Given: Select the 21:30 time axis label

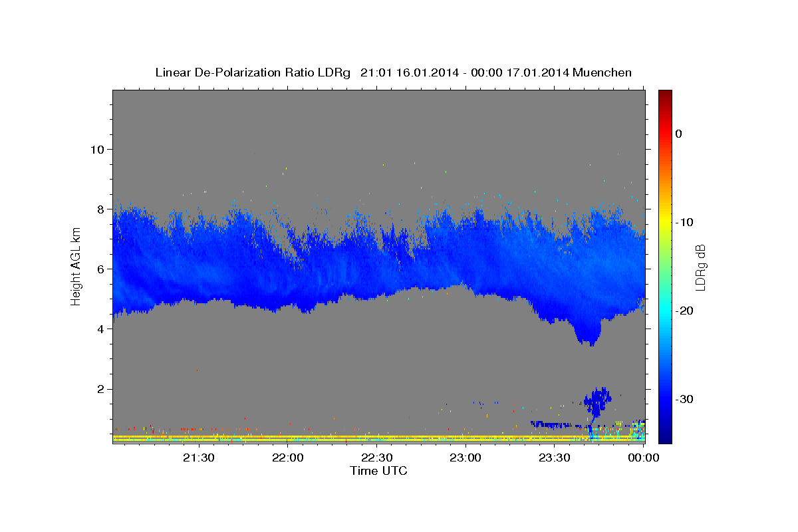Looking at the screenshot, I should 198,458.
